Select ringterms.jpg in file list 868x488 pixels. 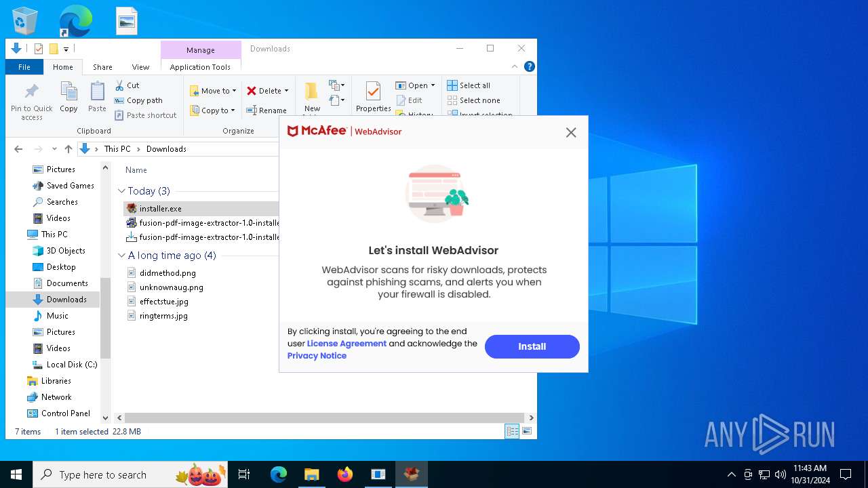(x=163, y=316)
